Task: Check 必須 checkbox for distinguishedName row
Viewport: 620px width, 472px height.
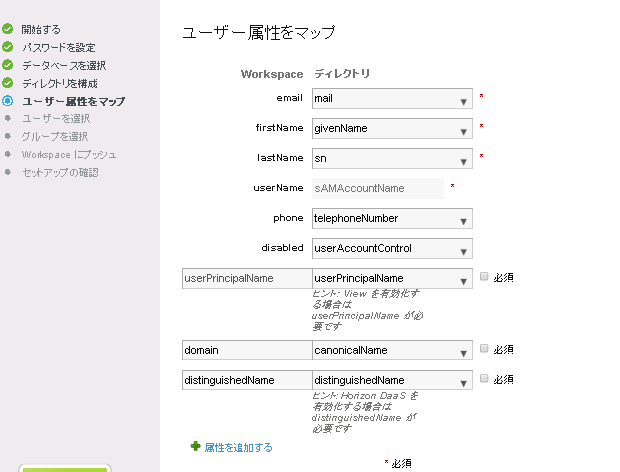Action: [485, 379]
